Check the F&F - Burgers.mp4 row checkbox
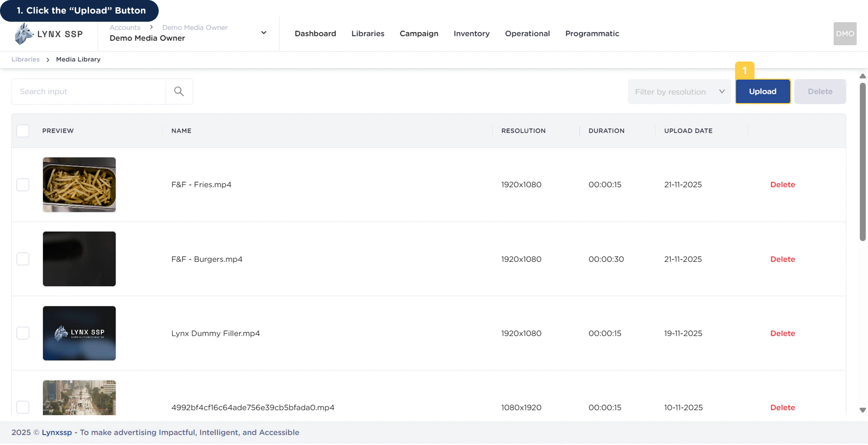Image resolution: width=868 pixels, height=445 pixels. coord(23,259)
